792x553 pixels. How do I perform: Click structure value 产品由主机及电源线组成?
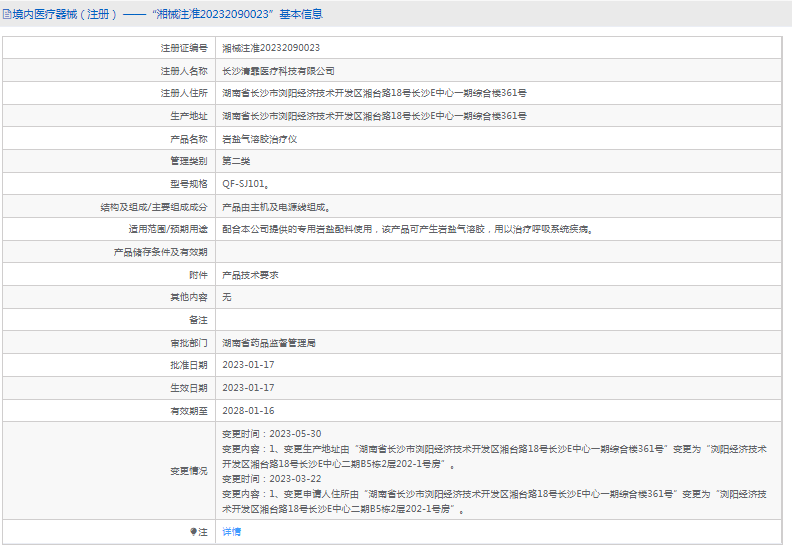pos(276,207)
